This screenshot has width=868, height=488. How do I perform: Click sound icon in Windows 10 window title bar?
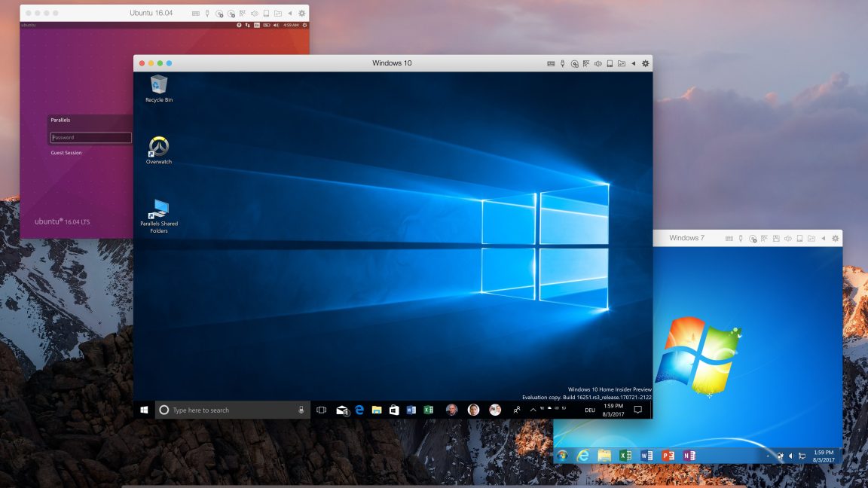click(x=598, y=63)
